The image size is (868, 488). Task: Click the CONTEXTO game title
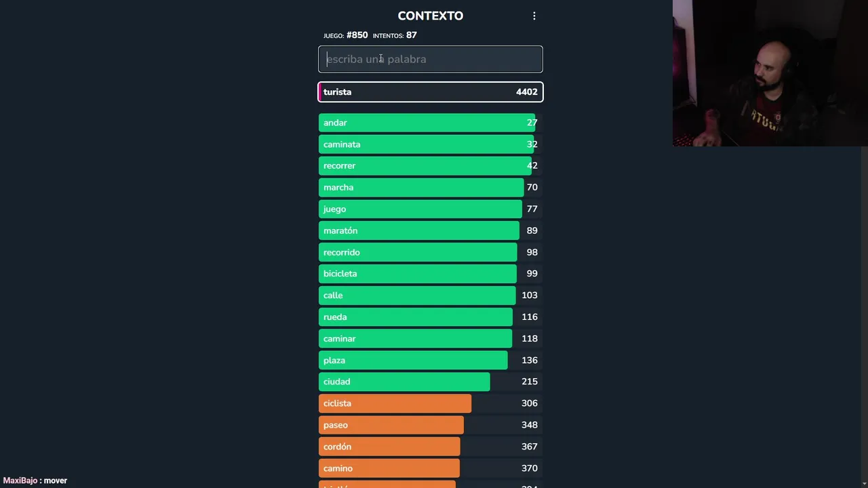(430, 16)
